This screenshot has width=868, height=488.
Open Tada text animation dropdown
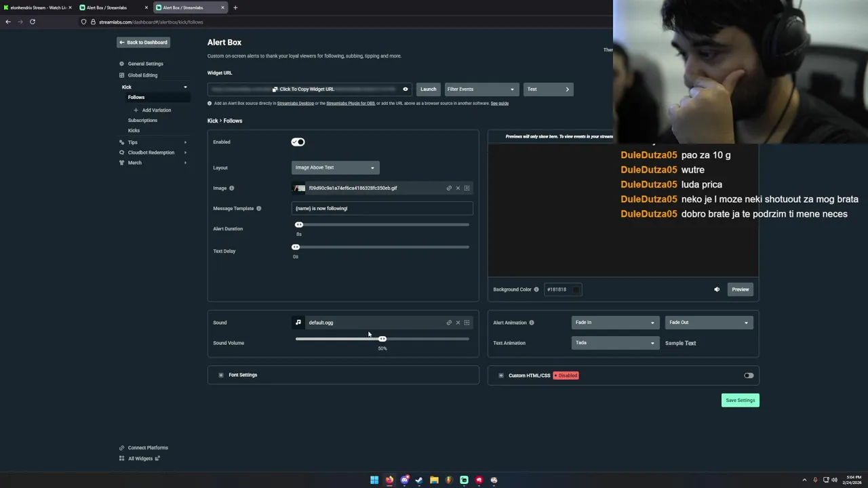pyautogui.click(x=614, y=343)
